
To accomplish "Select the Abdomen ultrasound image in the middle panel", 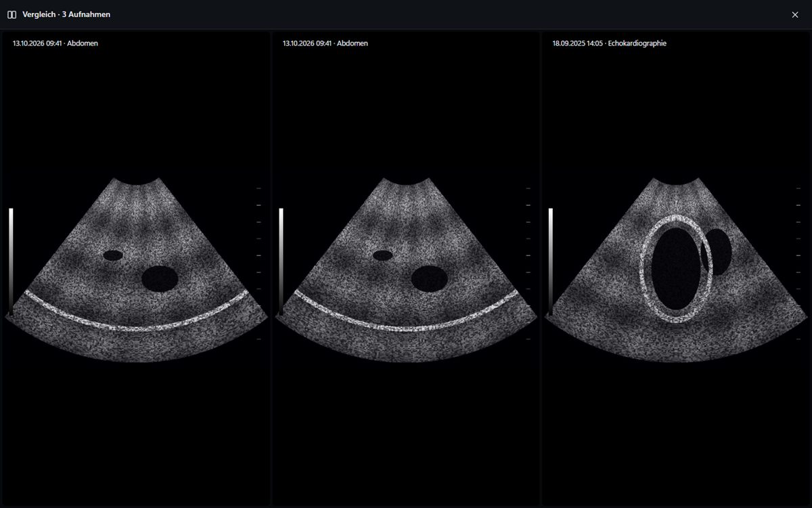I will tap(406, 270).
